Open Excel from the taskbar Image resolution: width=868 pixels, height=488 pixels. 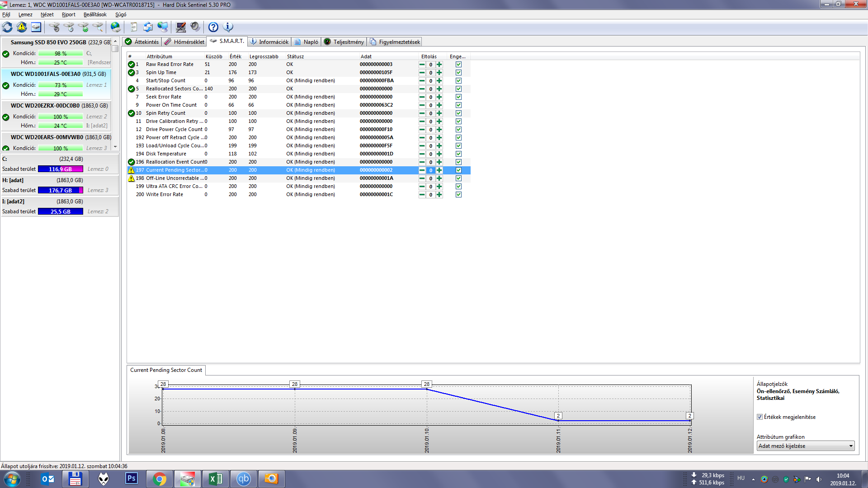point(216,479)
